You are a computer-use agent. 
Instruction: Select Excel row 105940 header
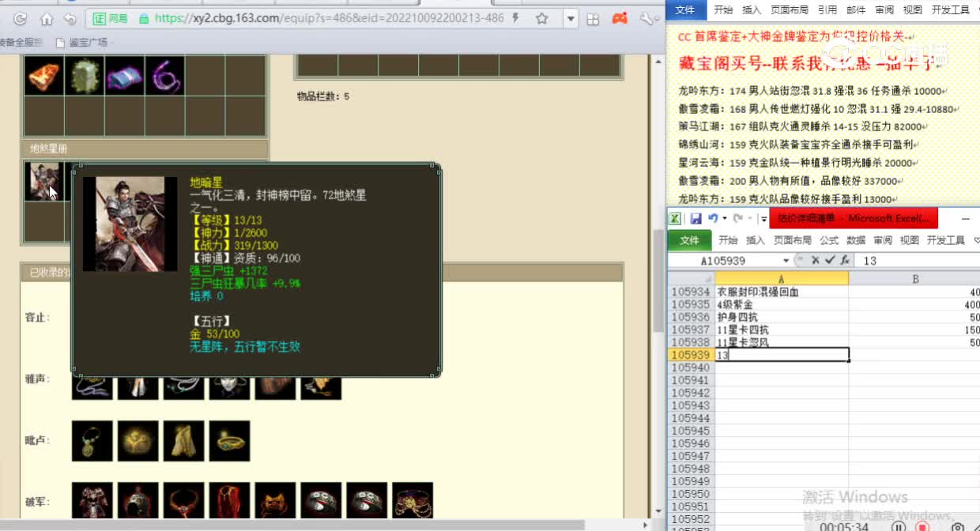tap(691, 367)
